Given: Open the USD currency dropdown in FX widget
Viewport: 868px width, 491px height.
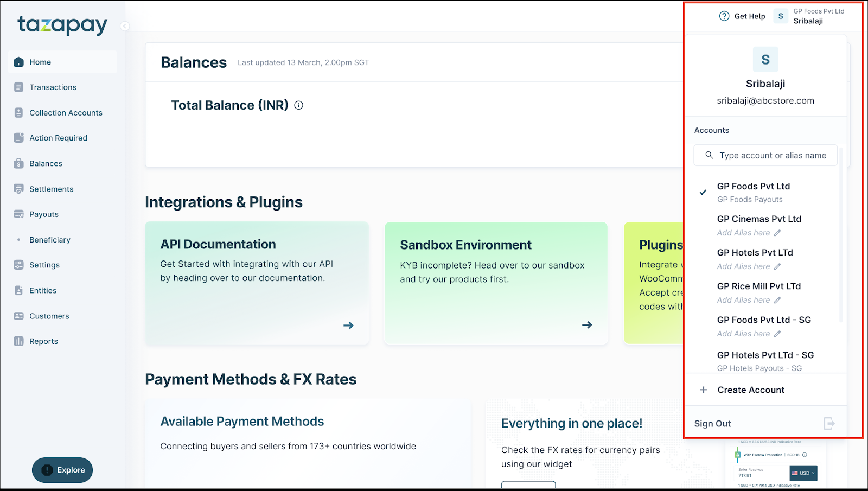Looking at the screenshot, I should [x=803, y=473].
